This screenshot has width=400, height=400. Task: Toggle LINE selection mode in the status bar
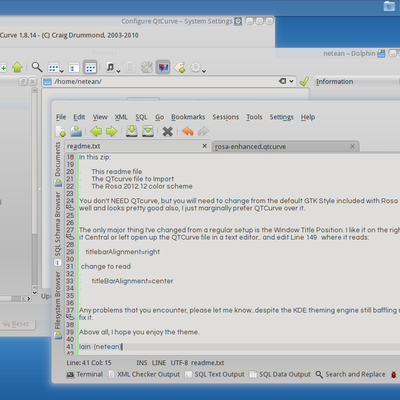[159, 363]
